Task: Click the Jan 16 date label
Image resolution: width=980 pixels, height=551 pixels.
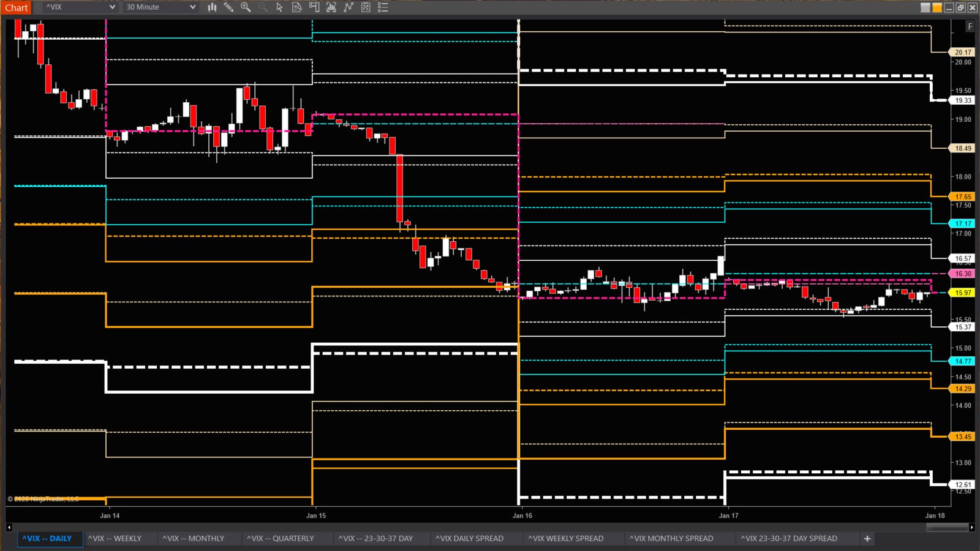Action: (522, 515)
